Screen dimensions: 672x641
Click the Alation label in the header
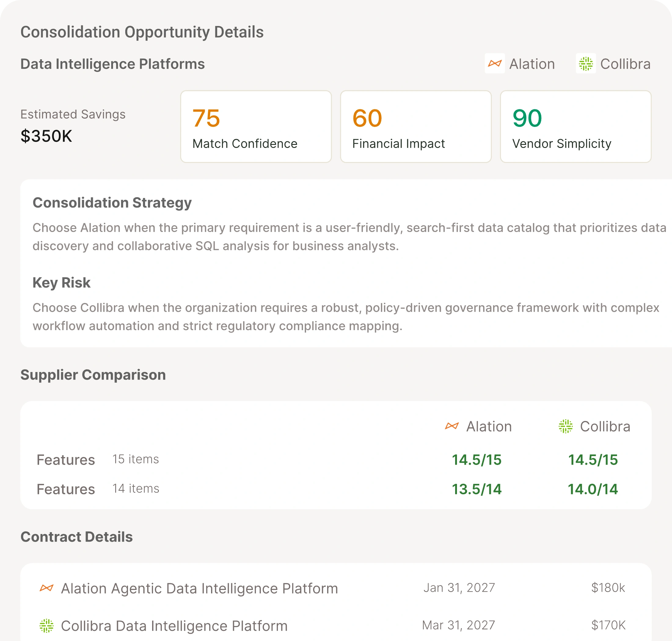[x=532, y=64]
